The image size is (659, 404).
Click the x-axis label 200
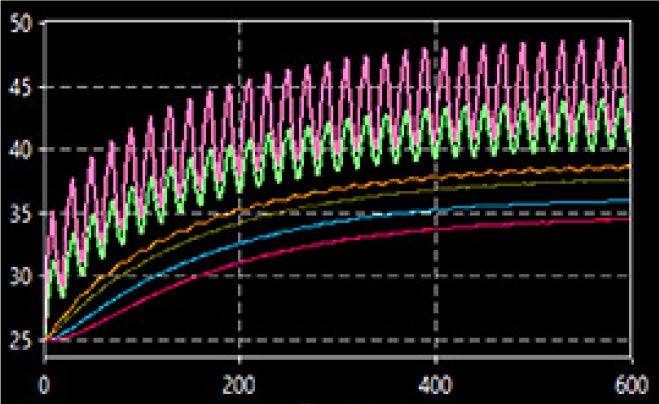pos(238,384)
